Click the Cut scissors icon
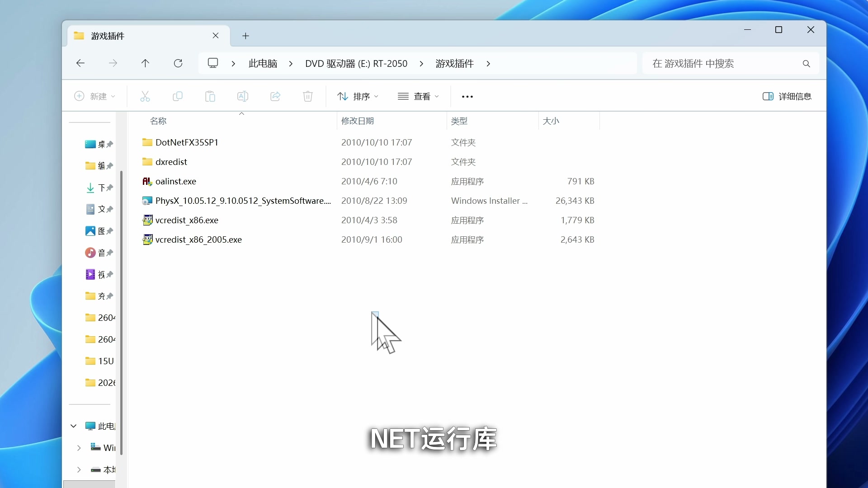 [145, 96]
